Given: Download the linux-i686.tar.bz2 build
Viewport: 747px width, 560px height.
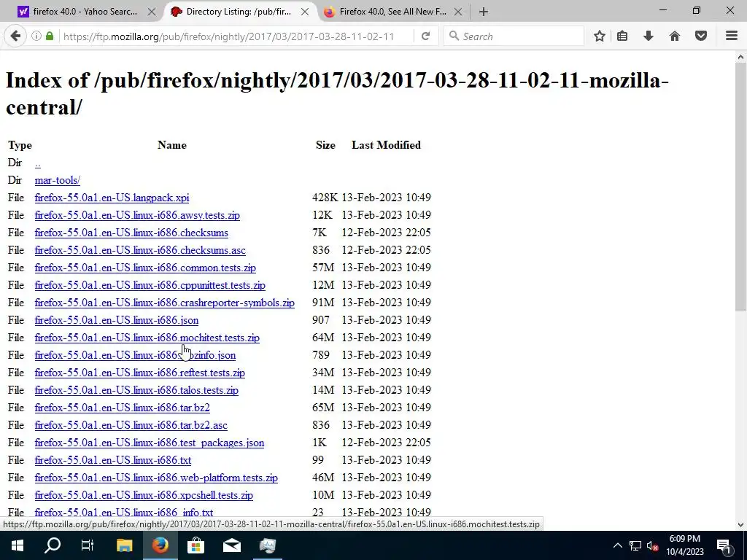Looking at the screenshot, I should [x=122, y=408].
